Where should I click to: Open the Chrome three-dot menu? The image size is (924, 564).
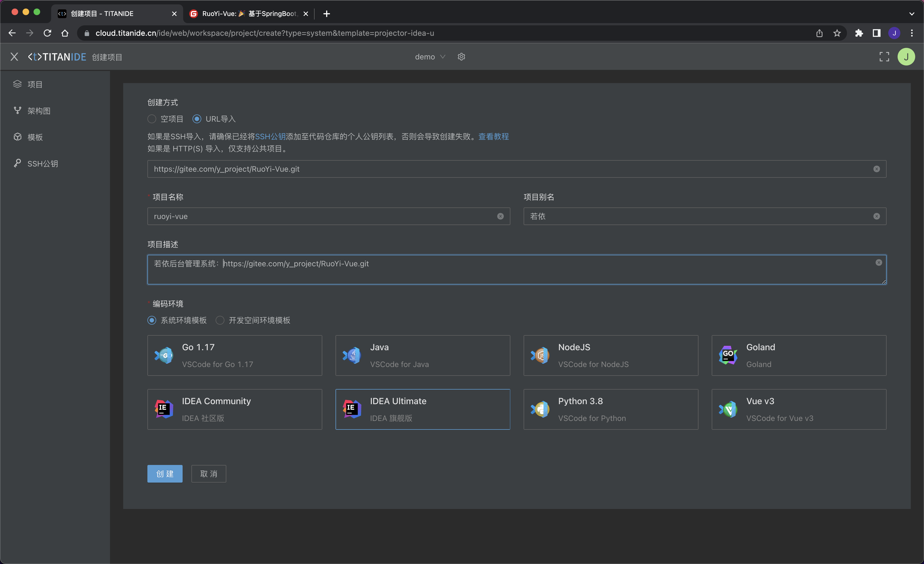pyautogui.click(x=912, y=33)
